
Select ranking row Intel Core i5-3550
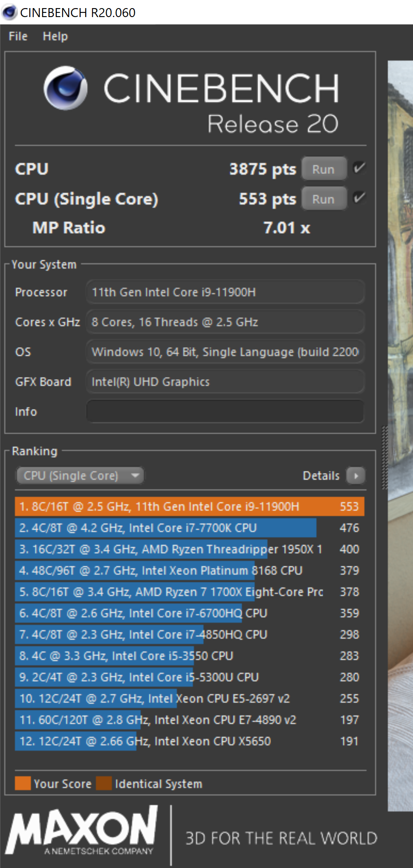(190, 656)
